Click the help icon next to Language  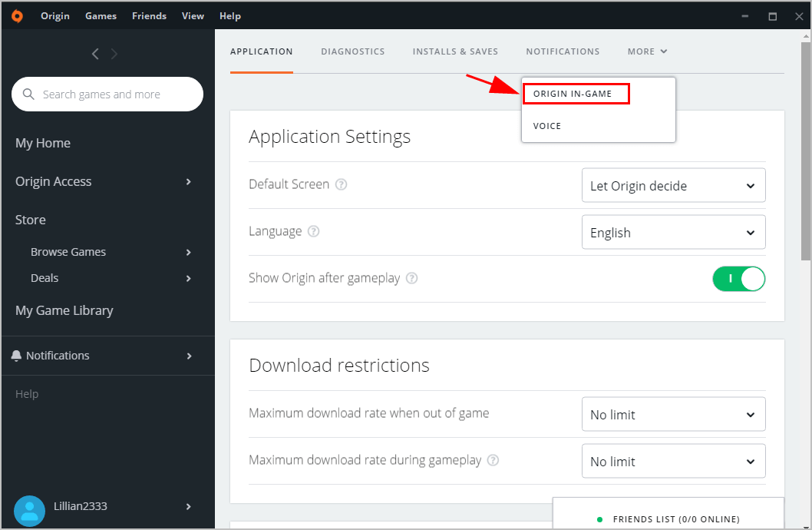coord(314,232)
